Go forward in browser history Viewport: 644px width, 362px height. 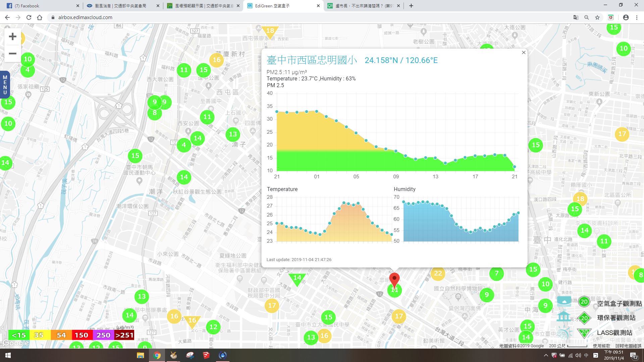pyautogui.click(x=18, y=17)
